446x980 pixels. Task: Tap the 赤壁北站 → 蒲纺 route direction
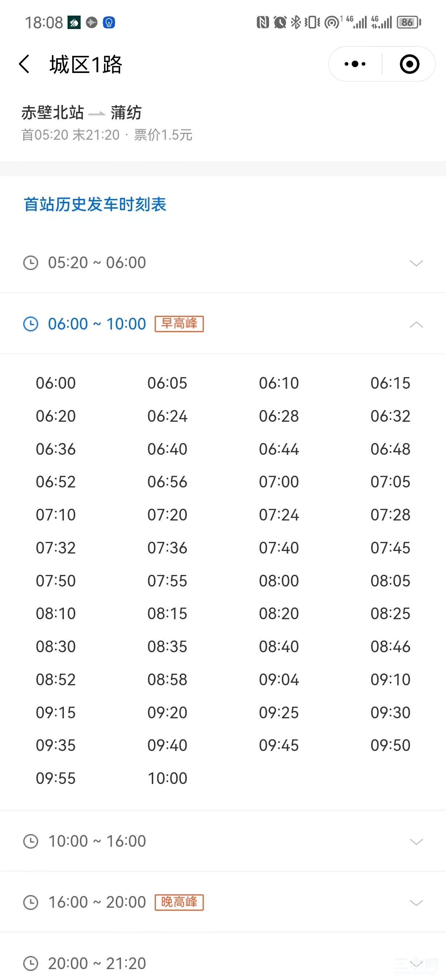click(81, 113)
